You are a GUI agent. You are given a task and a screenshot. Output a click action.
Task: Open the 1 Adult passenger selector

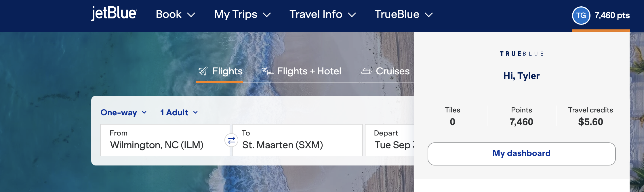pyautogui.click(x=179, y=112)
